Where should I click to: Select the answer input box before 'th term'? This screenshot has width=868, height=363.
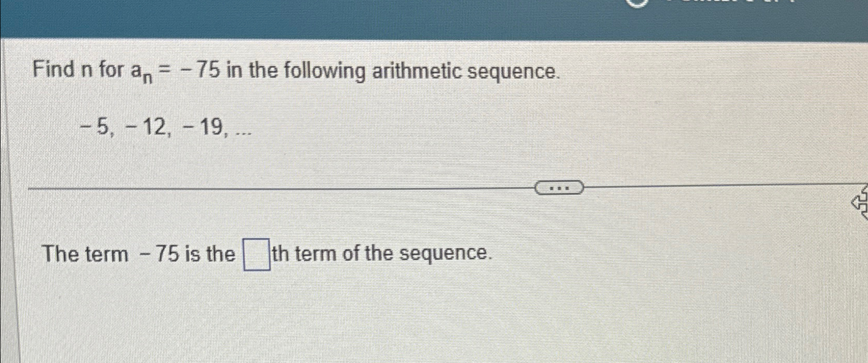(255, 254)
